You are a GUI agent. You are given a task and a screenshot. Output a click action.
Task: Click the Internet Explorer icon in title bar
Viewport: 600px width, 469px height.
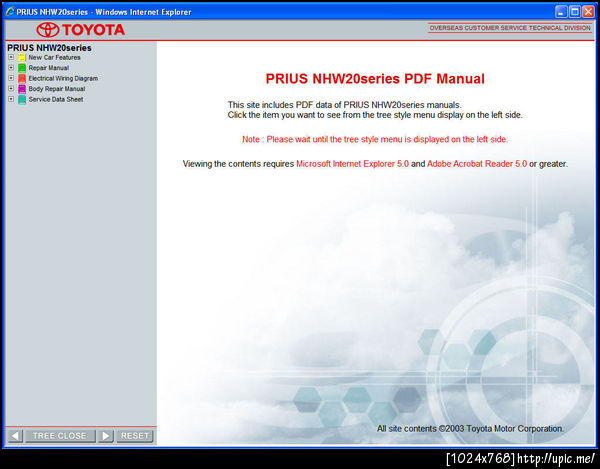[10, 12]
